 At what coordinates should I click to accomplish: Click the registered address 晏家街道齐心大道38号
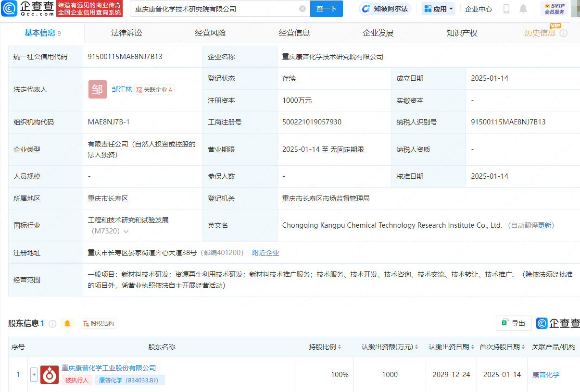coord(142,253)
